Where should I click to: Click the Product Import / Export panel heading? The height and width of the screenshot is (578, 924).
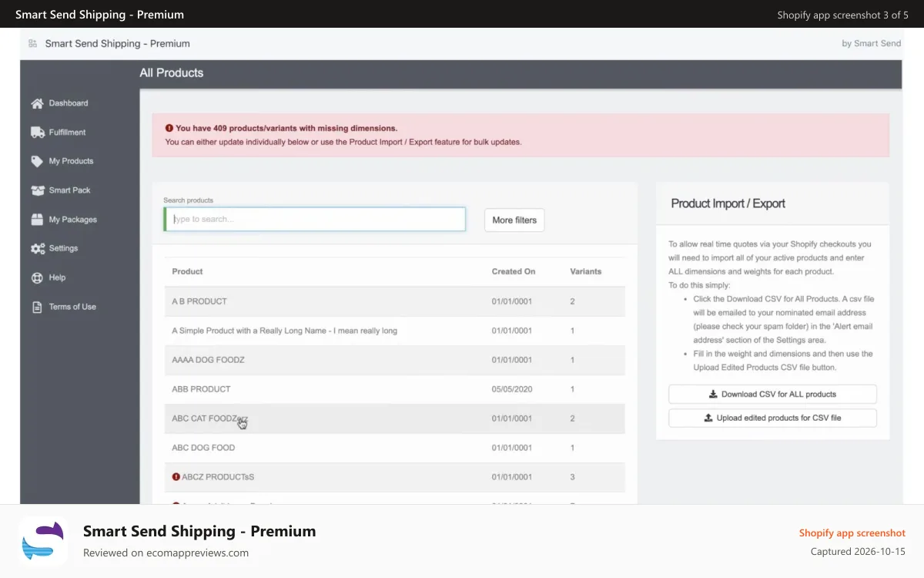click(728, 203)
